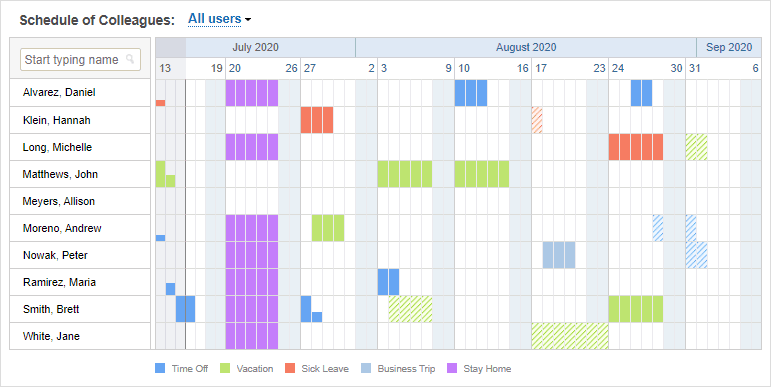The width and height of the screenshot is (771, 387).
Task: Click the Business Trip legend swatch
Action: [x=366, y=368]
